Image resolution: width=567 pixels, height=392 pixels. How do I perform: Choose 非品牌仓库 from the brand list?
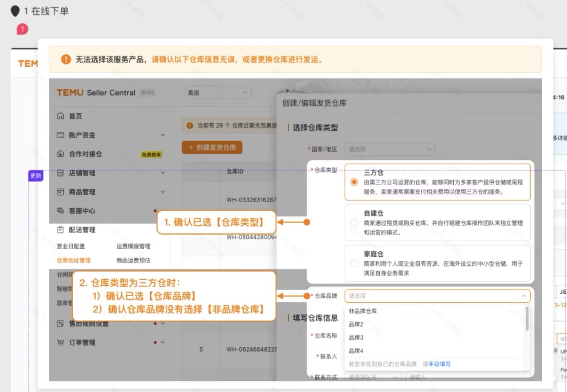[363, 311]
